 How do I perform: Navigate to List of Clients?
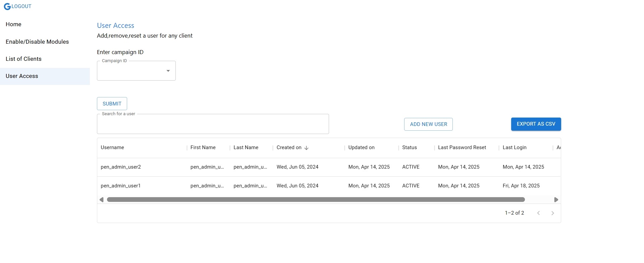(x=23, y=59)
